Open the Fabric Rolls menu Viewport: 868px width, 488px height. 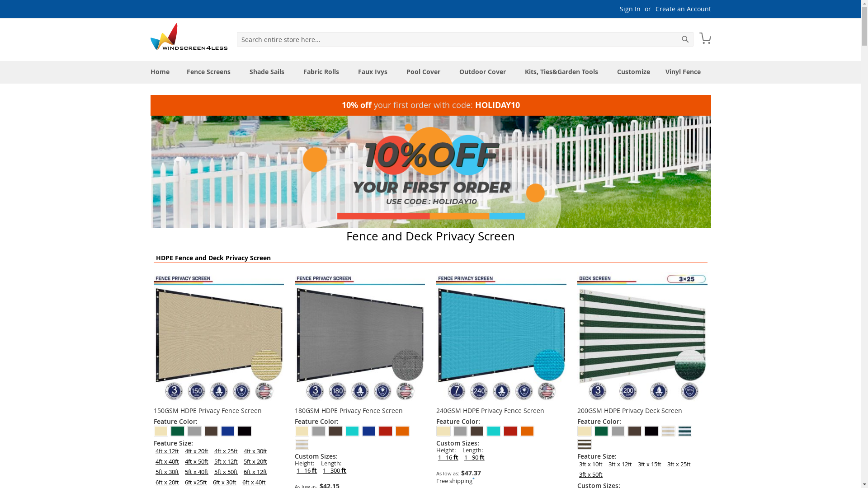tap(321, 72)
